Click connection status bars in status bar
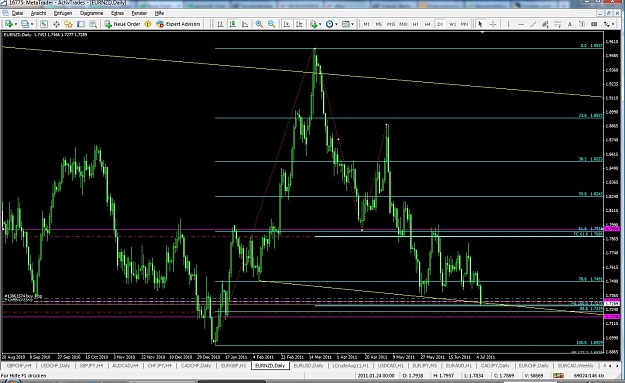 tap(558, 375)
